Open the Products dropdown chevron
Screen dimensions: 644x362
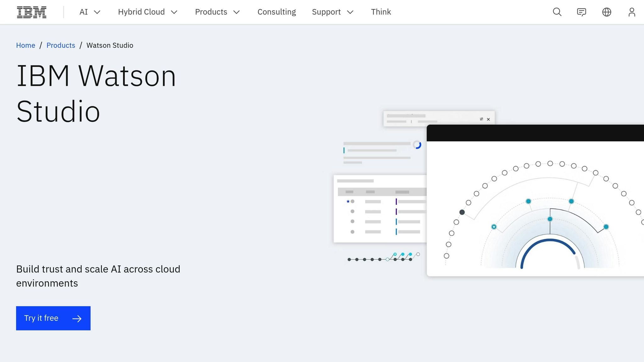[x=236, y=12]
